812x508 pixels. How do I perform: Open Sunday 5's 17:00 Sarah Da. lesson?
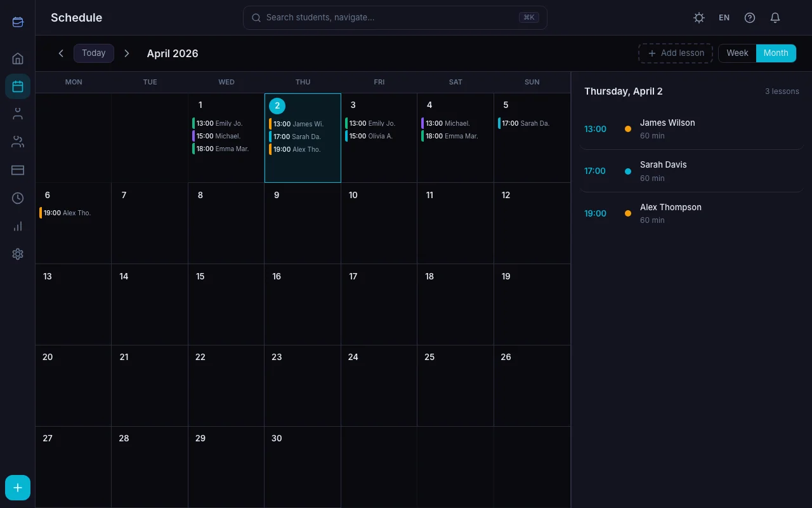(x=532, y=123)
